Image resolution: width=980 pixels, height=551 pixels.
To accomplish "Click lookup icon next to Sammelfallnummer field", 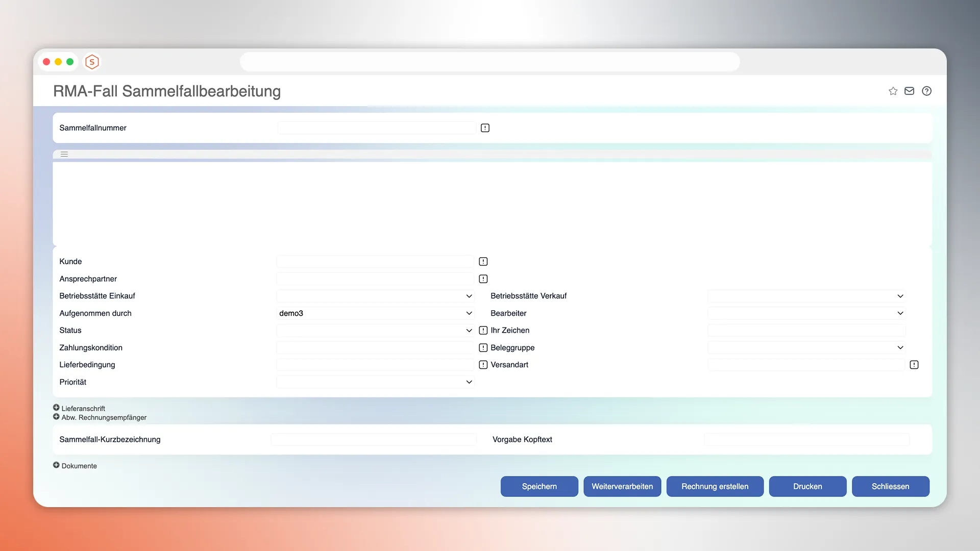I will coord(485,128).
